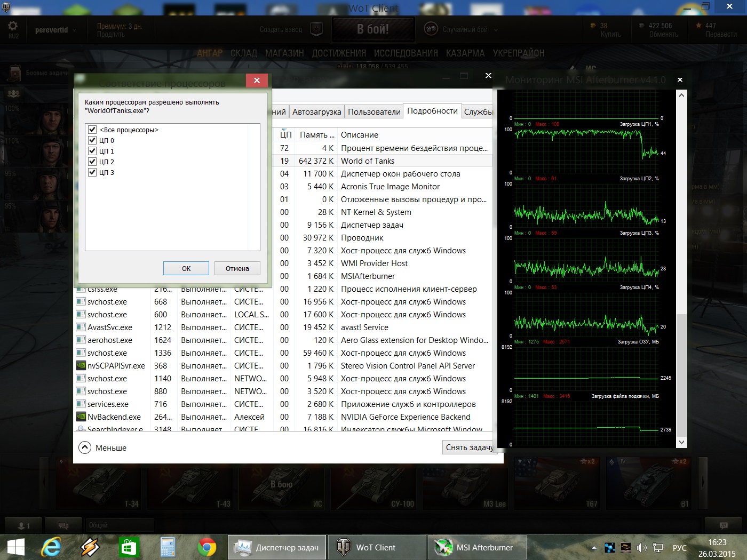Image resolution: width=747 pixels, height=560 pixels.
Task: Uncheck the ЦП 0 processor checkbox
Action: point(92,140)
